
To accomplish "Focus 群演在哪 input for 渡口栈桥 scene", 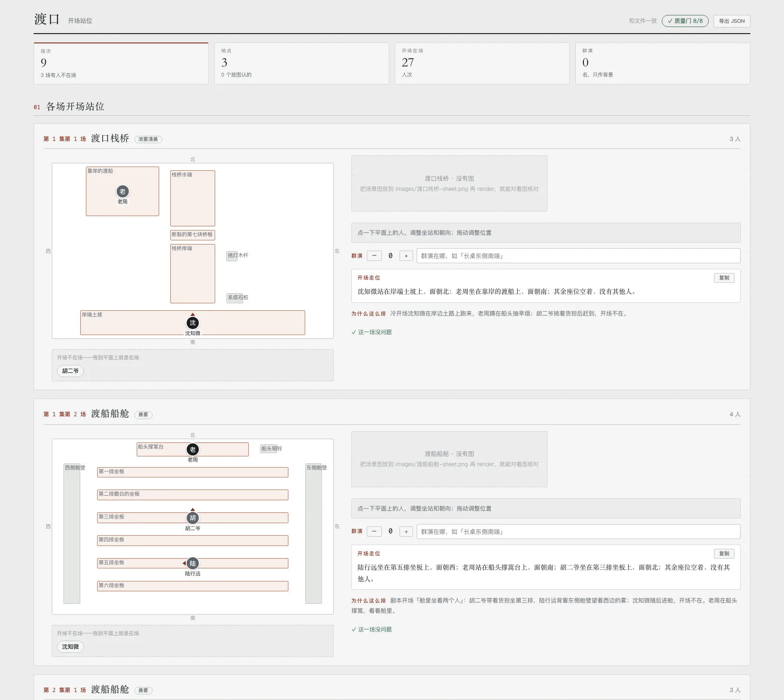I will (x=578, y=256).
